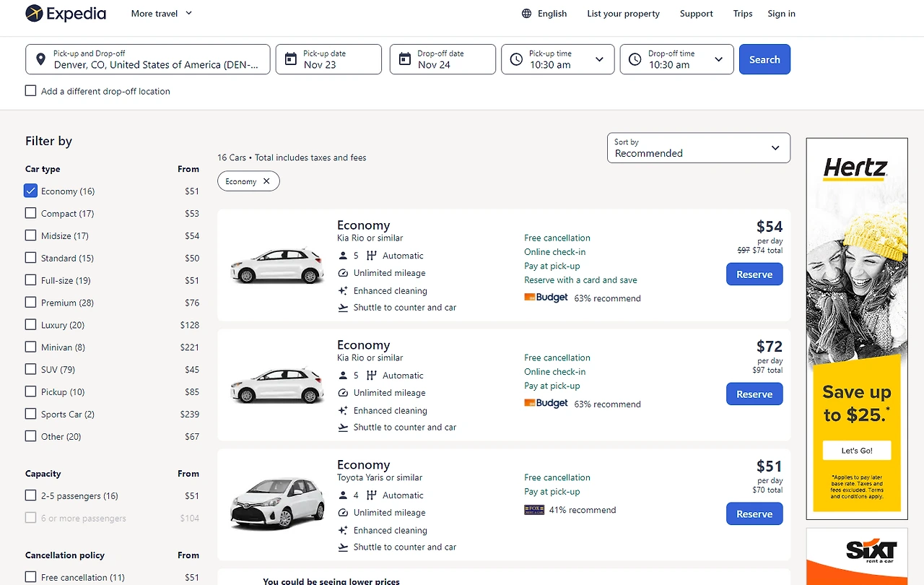Reserve the $51 Toyota Yaris economy car
Image resolution: width=924 pixels, height=585 pixels.
click(754, 514)
